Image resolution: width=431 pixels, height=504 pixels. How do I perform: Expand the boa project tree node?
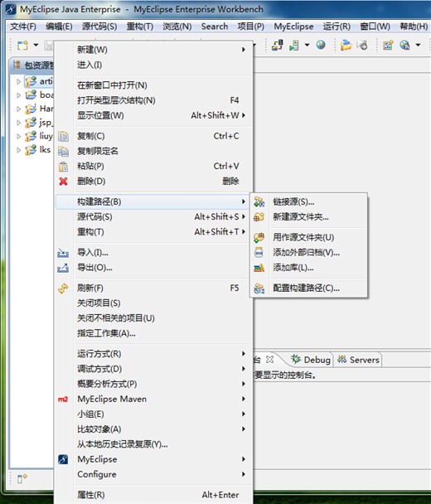[x=18, y=95]
